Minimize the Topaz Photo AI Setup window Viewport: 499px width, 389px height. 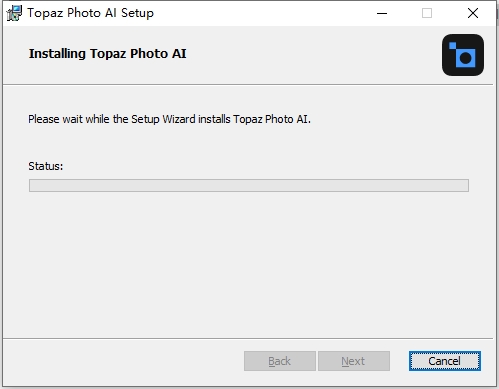[382, 13]
